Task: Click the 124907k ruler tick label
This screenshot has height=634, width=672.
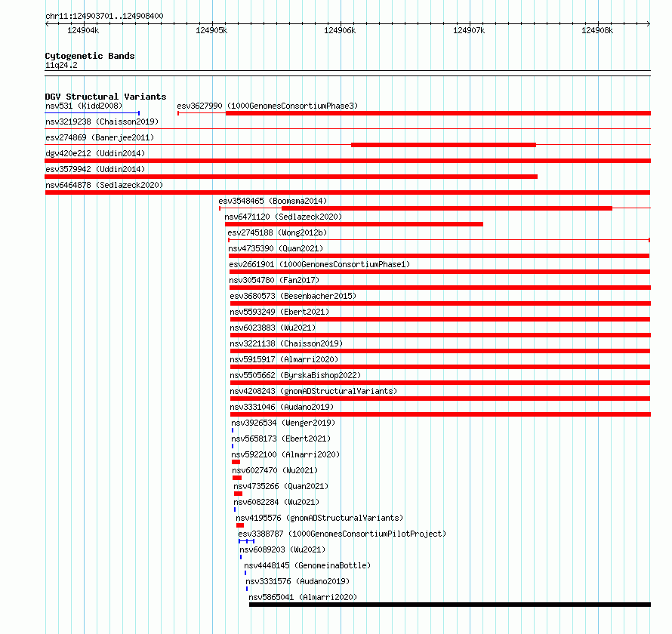Action: [469, 30]
